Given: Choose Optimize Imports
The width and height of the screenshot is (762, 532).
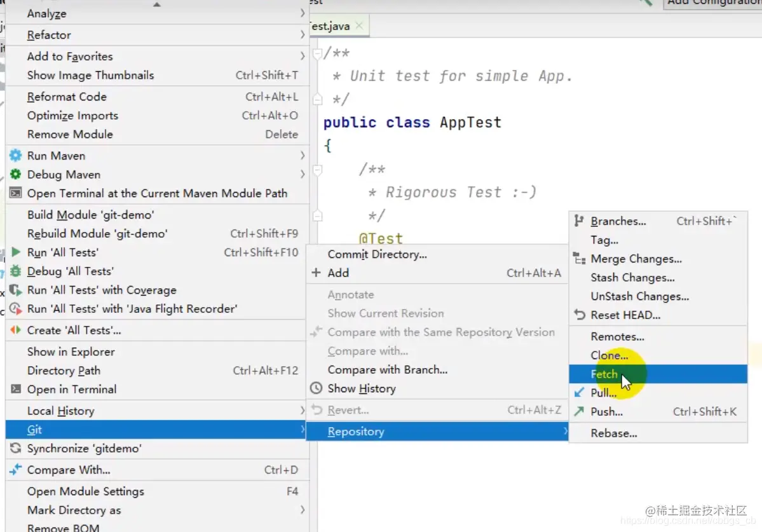Looking at the screenshot, I should (x=157, y=116).
